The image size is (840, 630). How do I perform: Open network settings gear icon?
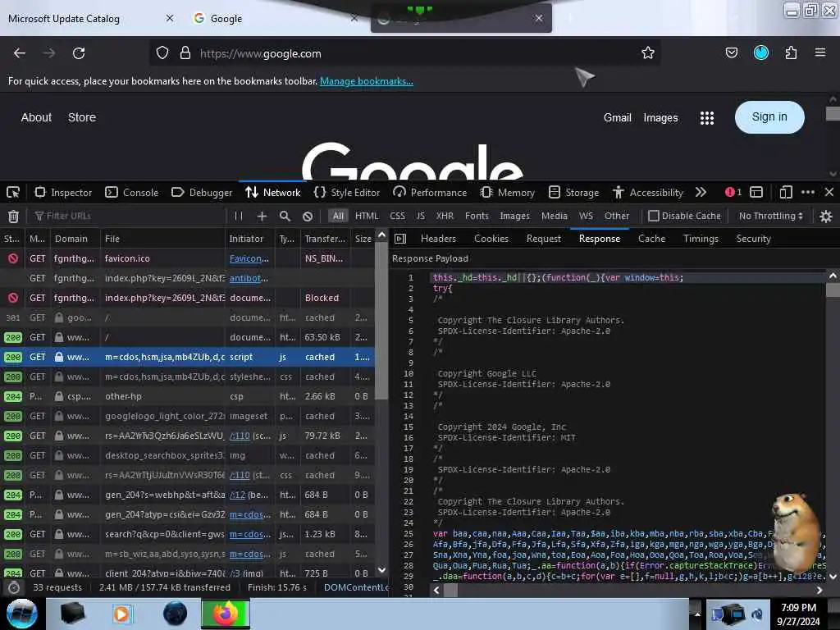coord(826,216)
